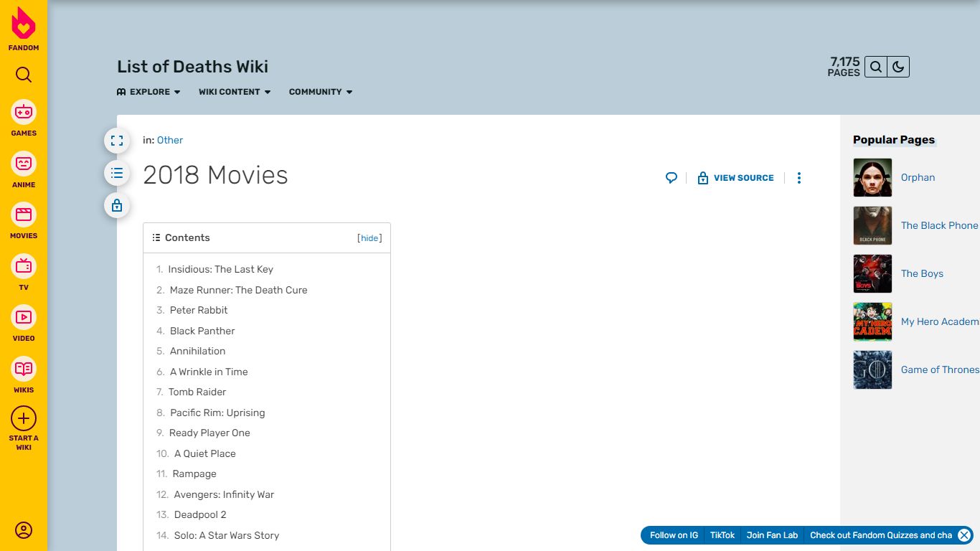
Task: Open the Other category link
Action: (170, 140)
